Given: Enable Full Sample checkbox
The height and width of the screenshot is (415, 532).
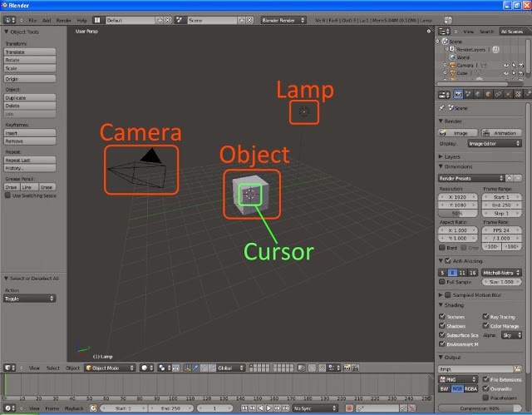Looking at the screenshot, I should pos(441,282).
